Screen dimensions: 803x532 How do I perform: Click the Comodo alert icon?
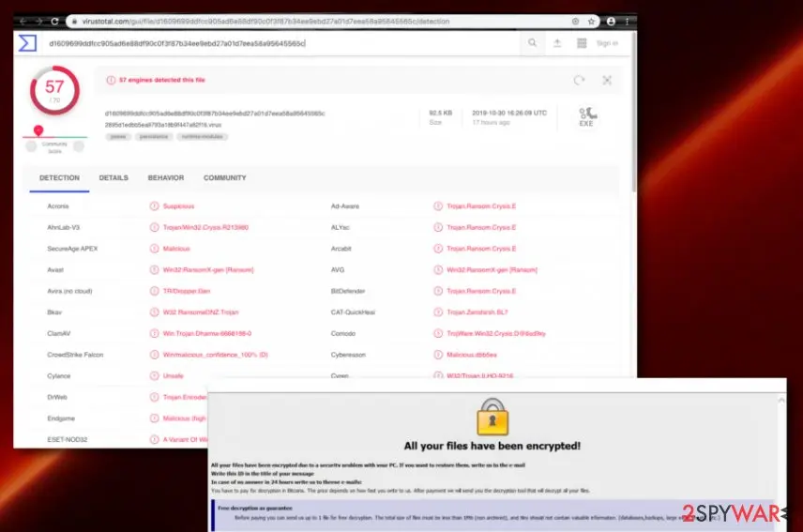click(438, 333)
